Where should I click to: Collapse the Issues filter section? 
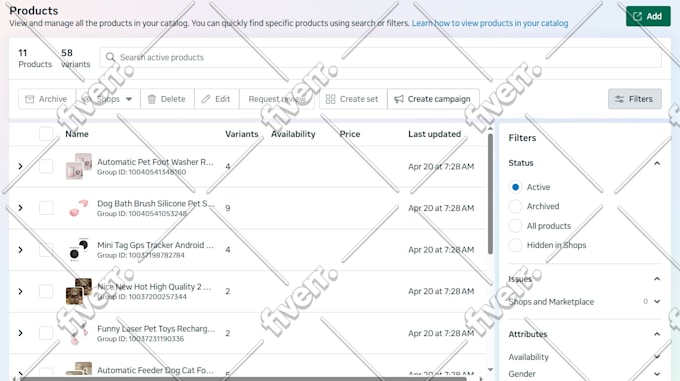click(657, 279)
